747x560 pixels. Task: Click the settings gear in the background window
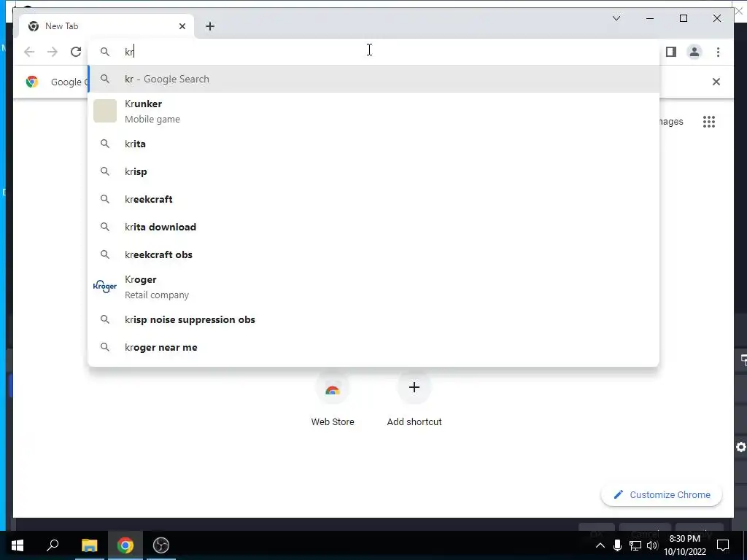[741, 447]
